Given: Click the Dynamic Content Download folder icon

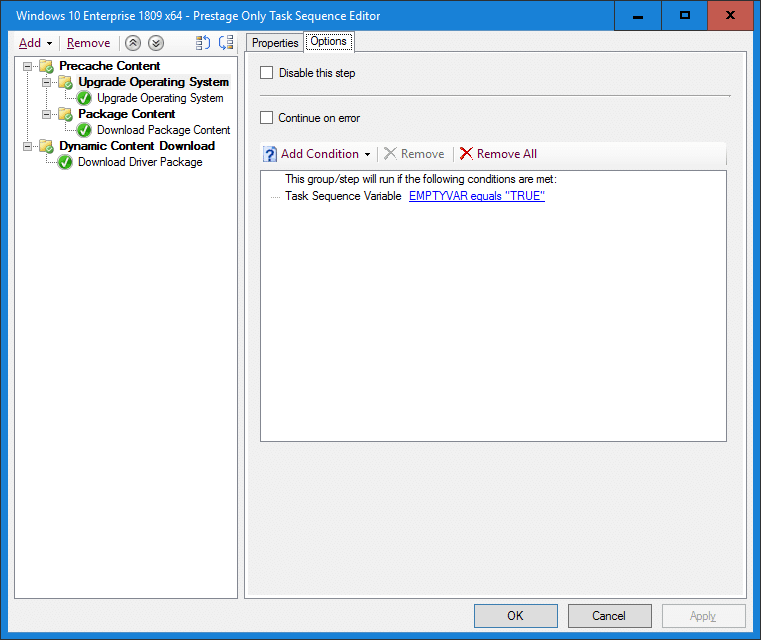Looking at the screenshot, I should coord(47,147).
